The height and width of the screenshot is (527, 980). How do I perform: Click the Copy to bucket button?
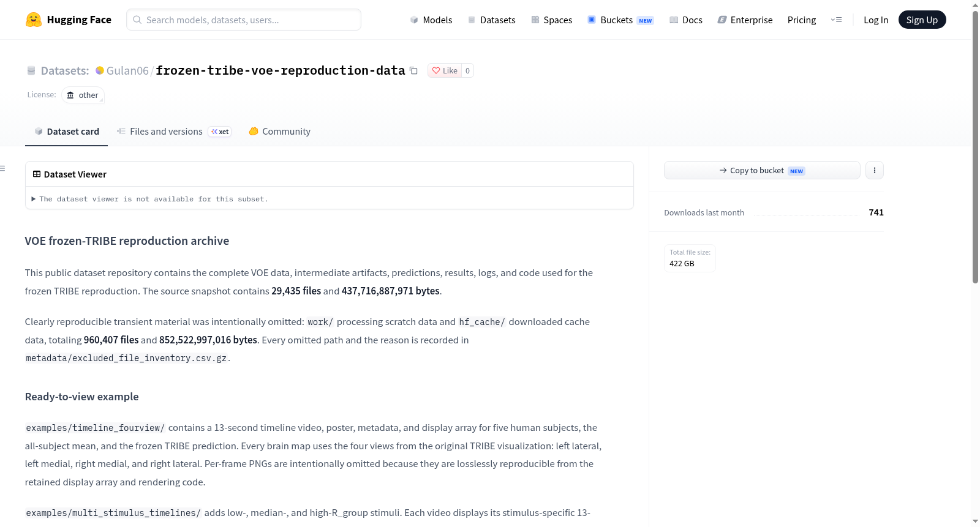pos(762,170)
